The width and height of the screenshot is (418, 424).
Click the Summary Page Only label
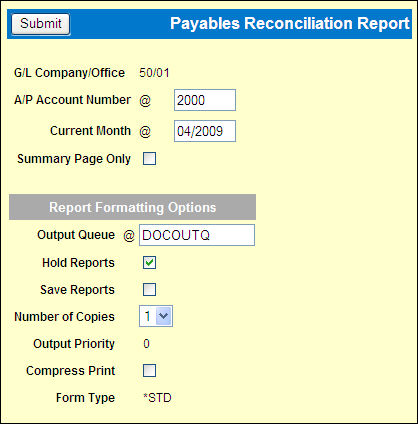click(74, 159)
